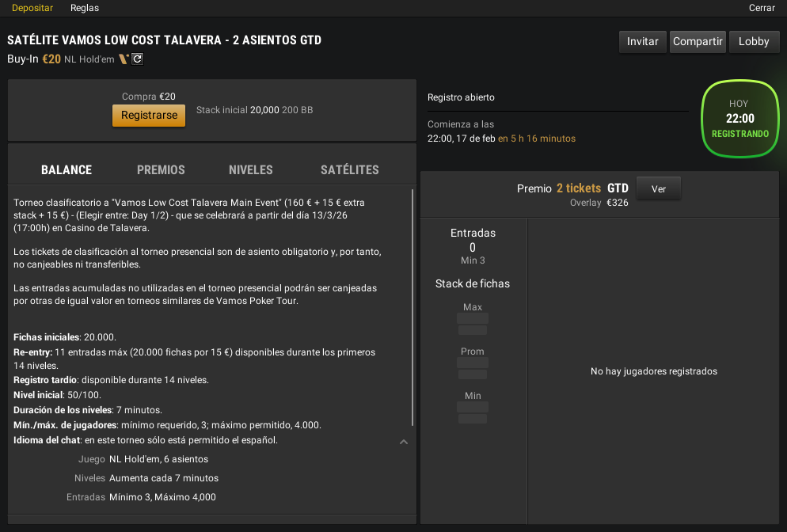Viewport: 787px width, 532px height.
Task: Click the 'Registro tardío' rule line
Action: click(111, 380)
